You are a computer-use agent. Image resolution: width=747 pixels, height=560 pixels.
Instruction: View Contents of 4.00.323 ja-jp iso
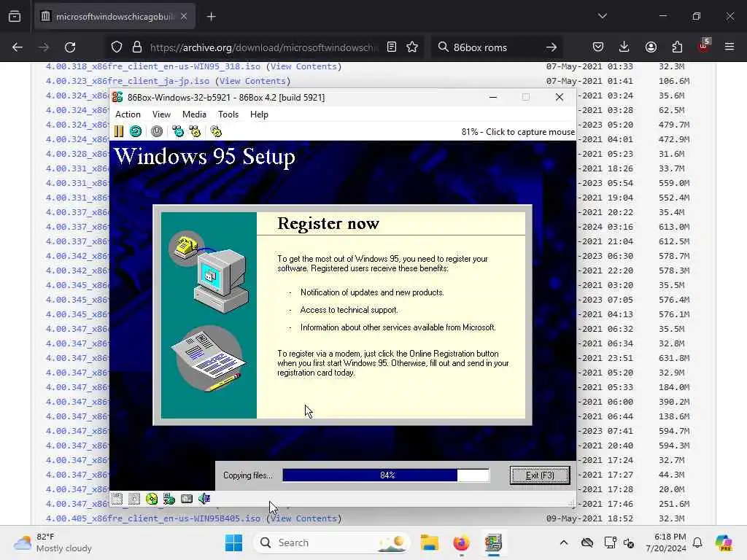tap(252, 81)
